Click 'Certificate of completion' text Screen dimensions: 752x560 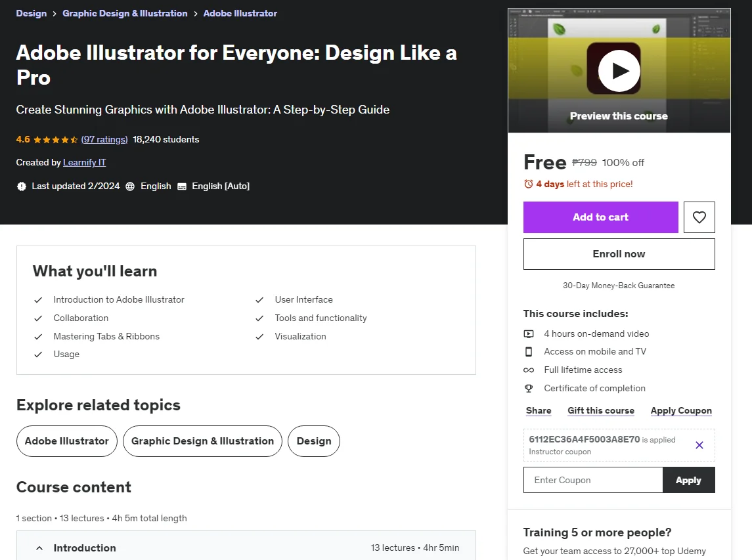coord(594,389)
